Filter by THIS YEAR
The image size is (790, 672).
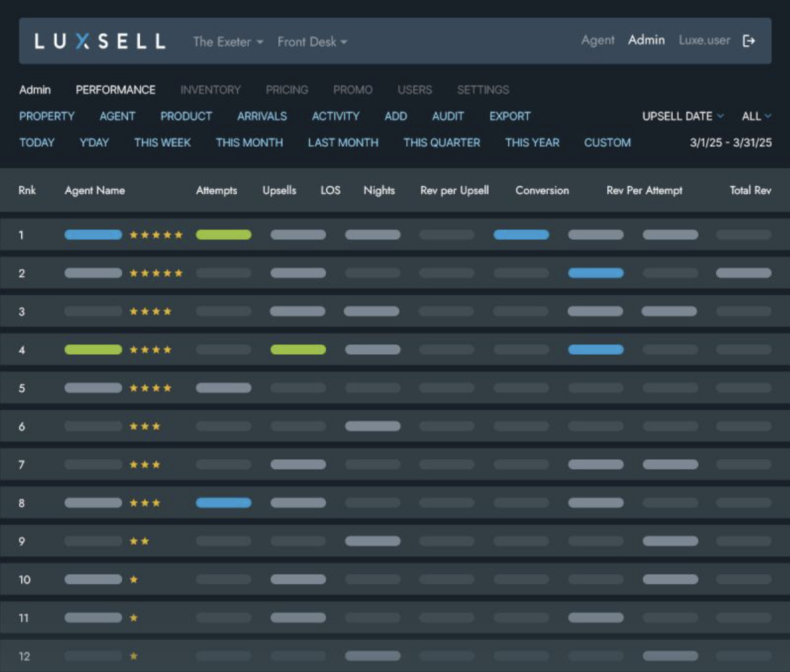(532, 143)
